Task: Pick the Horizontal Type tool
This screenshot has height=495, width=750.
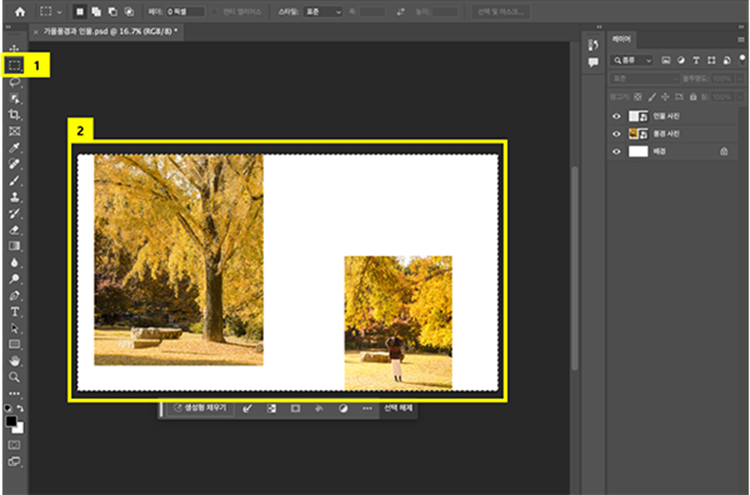Action: (15, 311)
